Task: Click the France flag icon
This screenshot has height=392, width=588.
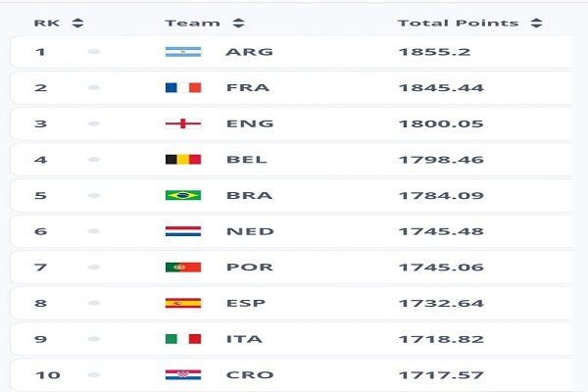Action: click(183, 88)
